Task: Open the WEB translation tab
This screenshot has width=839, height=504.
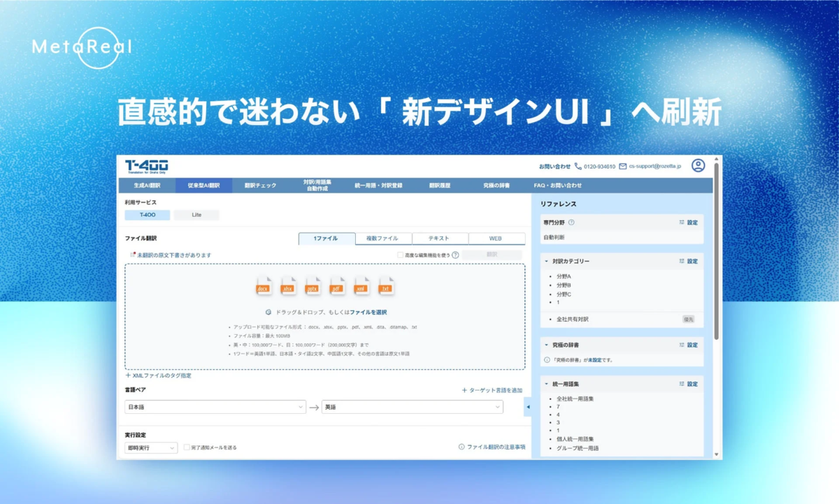Action: [497, 238]
